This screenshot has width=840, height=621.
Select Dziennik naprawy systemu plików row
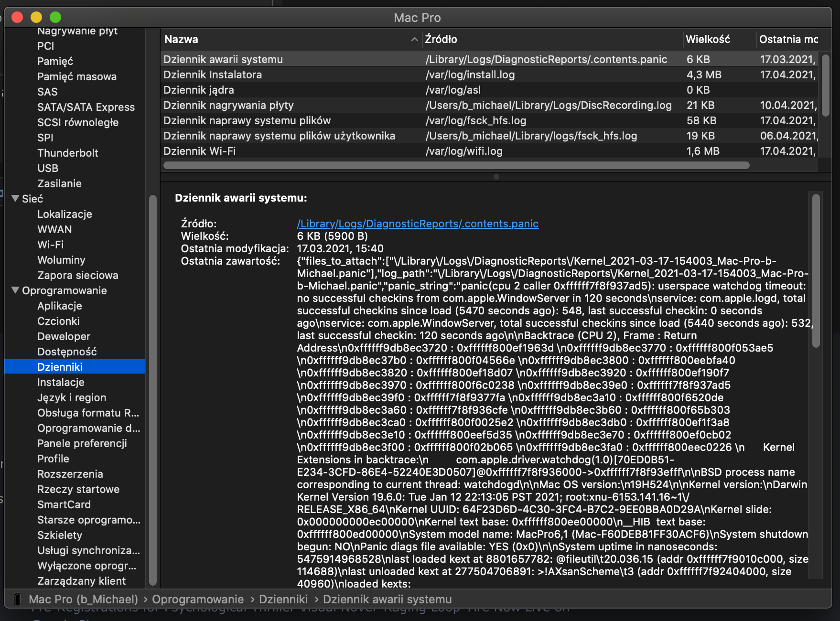coord(489,120)
